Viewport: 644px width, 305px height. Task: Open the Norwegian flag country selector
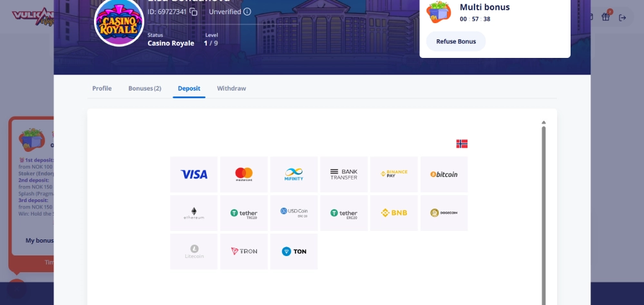click(462, 143)
